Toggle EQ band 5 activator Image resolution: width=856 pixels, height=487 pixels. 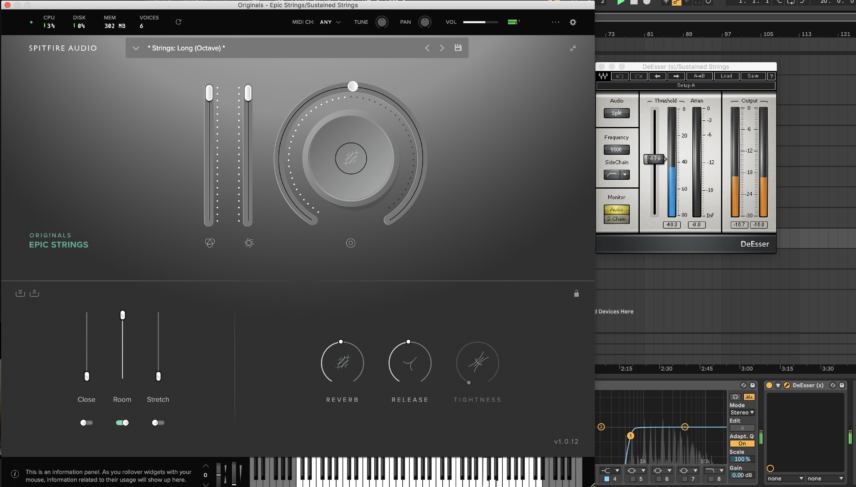coord(633,479)
